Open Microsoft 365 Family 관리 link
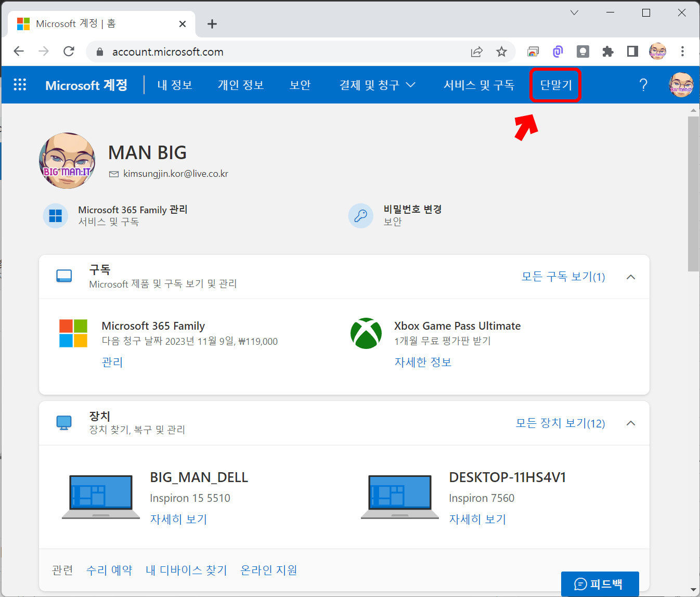The width and height of the screenshot is (700, 597). pos(133,210)
